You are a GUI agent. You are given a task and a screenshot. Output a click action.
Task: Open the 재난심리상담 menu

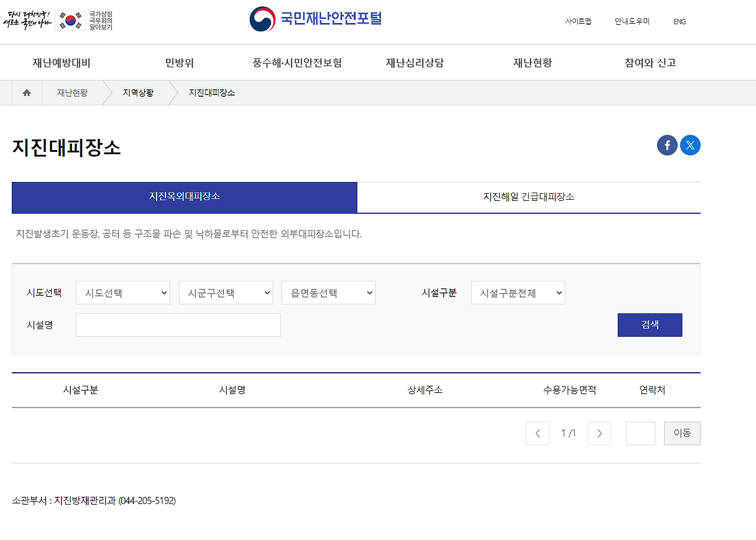click(414, 62)
